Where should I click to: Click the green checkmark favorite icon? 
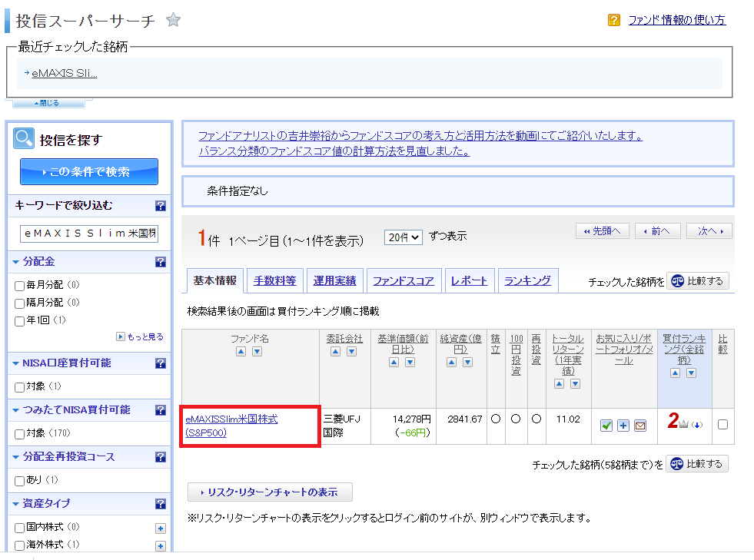(x=606, y=426)
